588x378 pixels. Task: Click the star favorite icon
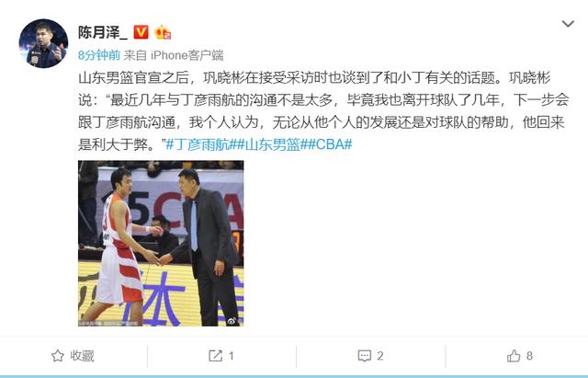pyautogui.click(x=57, y=356)
